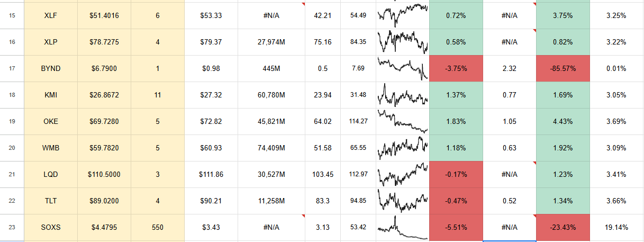Click the 2.32 value in BYND row
The image size is (644, 242).
[x=510, y=68]
